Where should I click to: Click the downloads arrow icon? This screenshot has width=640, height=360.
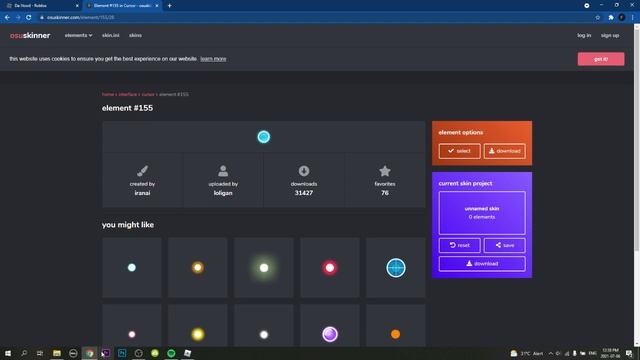coord(304,171)
